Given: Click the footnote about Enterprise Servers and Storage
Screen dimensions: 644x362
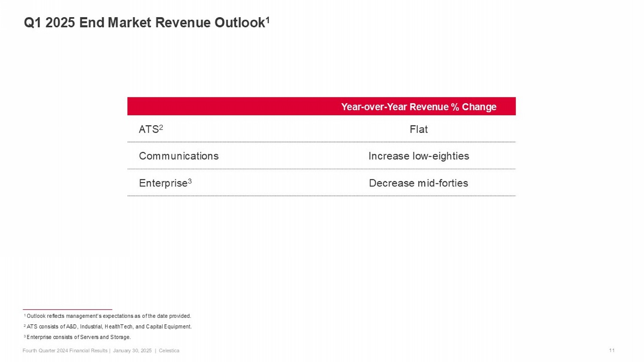Looking at the screenshot, I should point(78,337).
